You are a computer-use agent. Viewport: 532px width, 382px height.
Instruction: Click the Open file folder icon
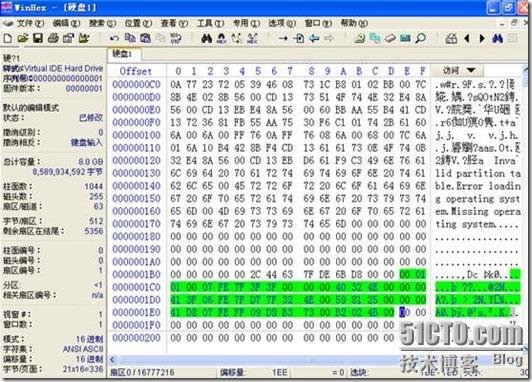pos(23,38)
